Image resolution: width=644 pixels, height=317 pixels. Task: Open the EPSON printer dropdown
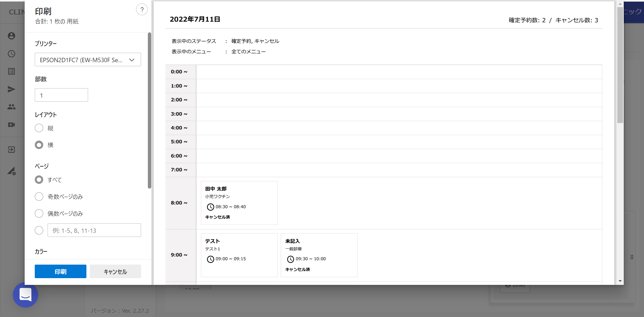88,60
